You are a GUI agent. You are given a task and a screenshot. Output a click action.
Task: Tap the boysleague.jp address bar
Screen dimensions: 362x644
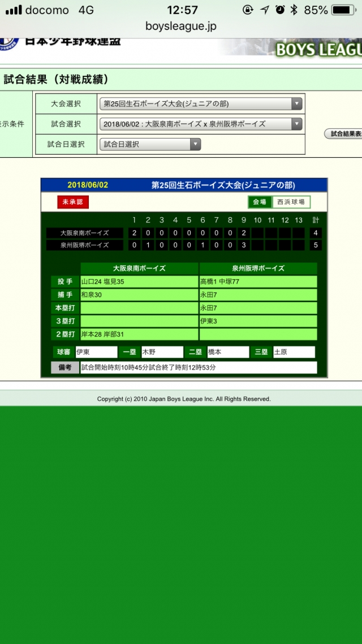pyautogui.click(x=181, y=26)
